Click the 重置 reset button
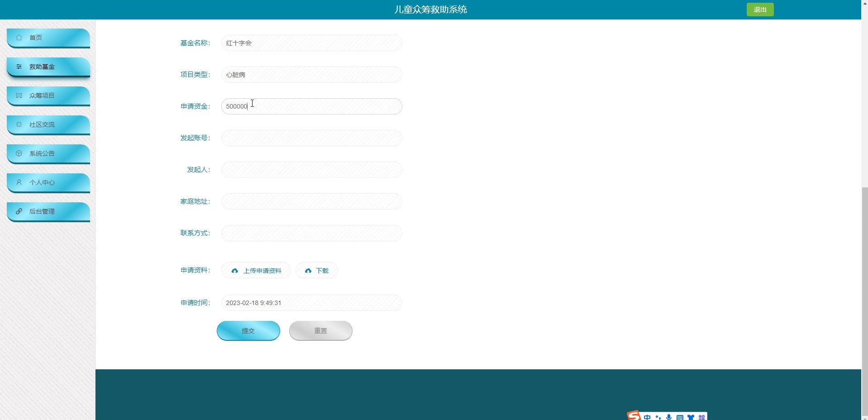 click(321, 331)
